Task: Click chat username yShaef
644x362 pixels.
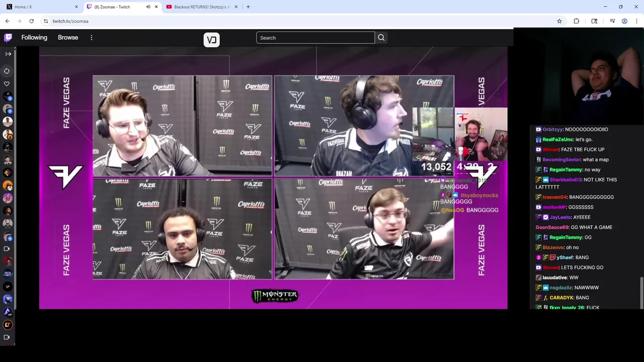Action: 565,257
